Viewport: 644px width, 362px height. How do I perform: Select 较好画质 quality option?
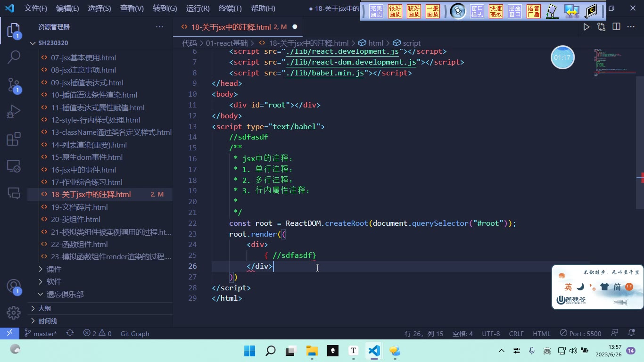(414, 11)
